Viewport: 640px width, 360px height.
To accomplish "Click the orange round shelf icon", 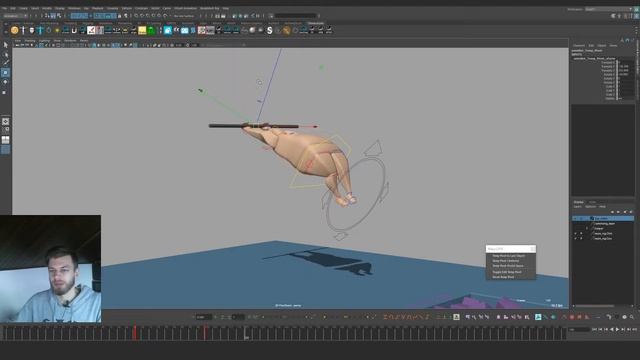I will pos(15,30).
